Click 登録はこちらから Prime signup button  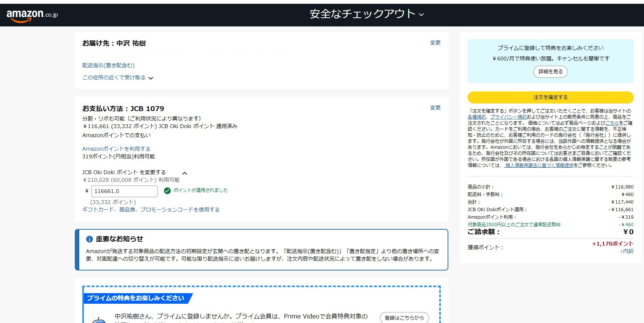[404, 318]
